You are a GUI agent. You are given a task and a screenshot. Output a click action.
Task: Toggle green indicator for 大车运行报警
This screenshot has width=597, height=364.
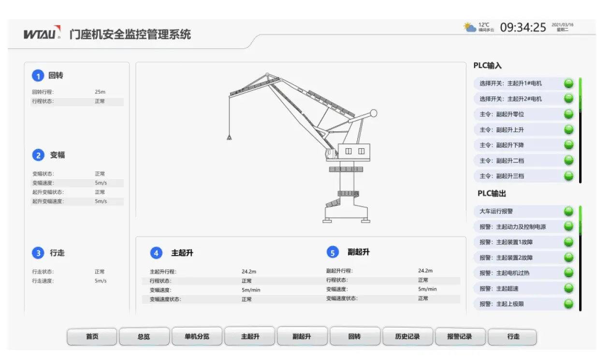(x=568, y=211)
